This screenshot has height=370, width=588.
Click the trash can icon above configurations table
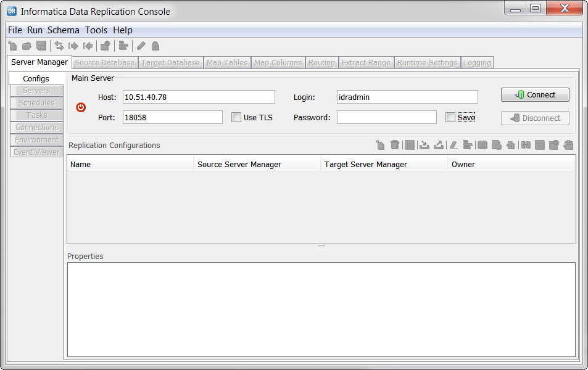click(x=394, y=145)
